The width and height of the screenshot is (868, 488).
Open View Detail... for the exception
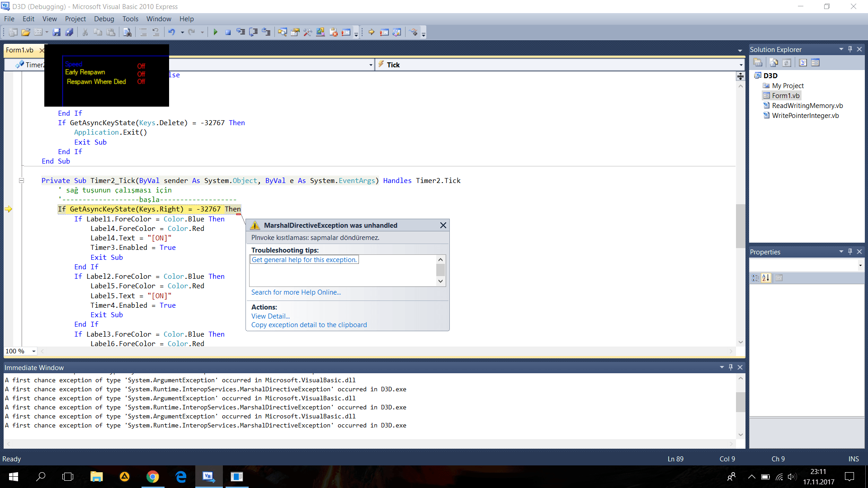(270, 316)
